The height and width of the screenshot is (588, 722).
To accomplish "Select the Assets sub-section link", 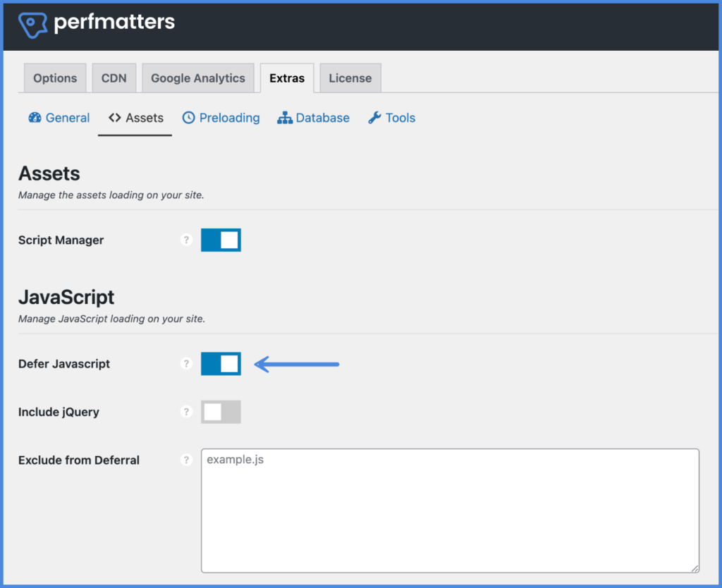I will tap(135, 118).
